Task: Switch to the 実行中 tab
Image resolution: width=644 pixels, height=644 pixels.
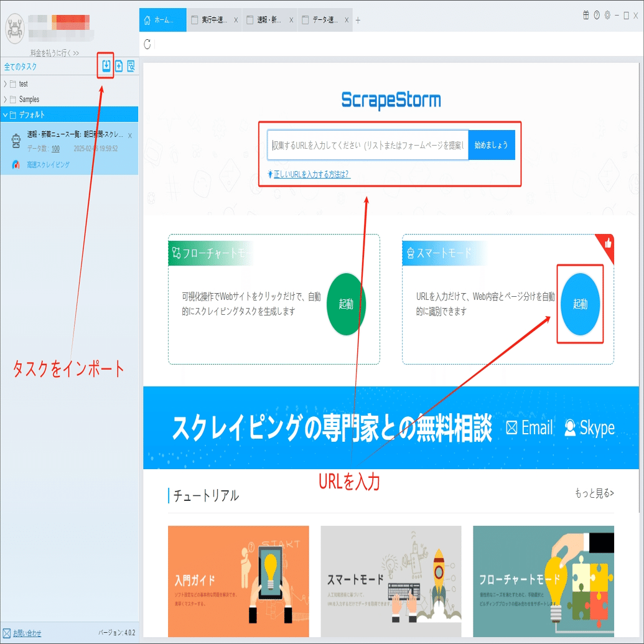Action: pos(214,20)
